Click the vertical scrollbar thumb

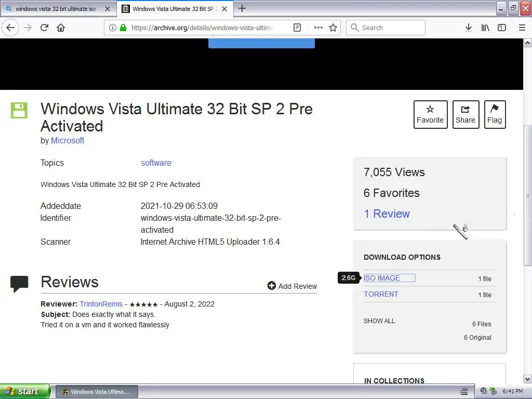tap(528, 195)
